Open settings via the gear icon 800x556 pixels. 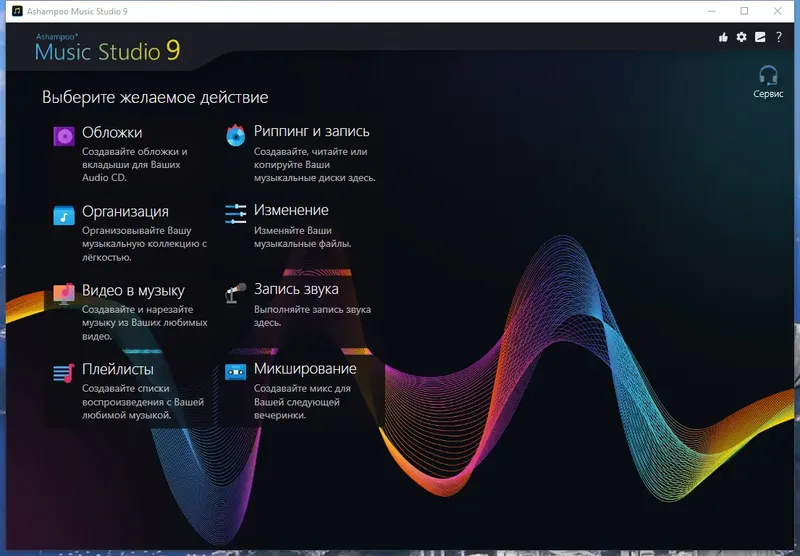pyautogui.click(x=741, y=37)
